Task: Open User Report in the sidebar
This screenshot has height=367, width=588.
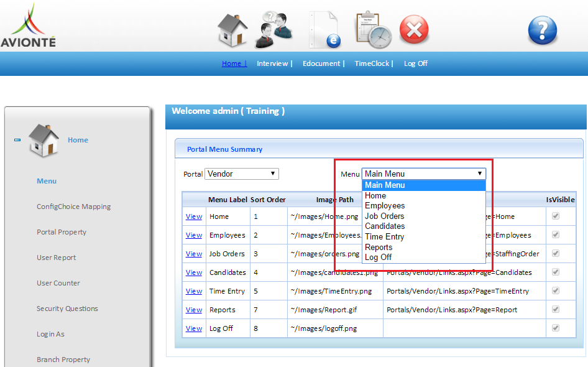Action: [56, 258]
